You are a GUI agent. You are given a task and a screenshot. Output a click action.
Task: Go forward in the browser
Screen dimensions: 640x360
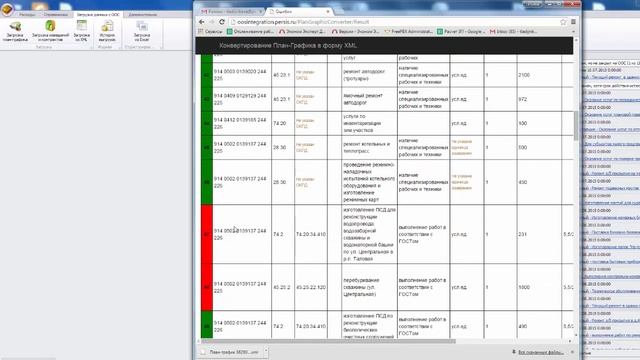(x=211, y=22)
